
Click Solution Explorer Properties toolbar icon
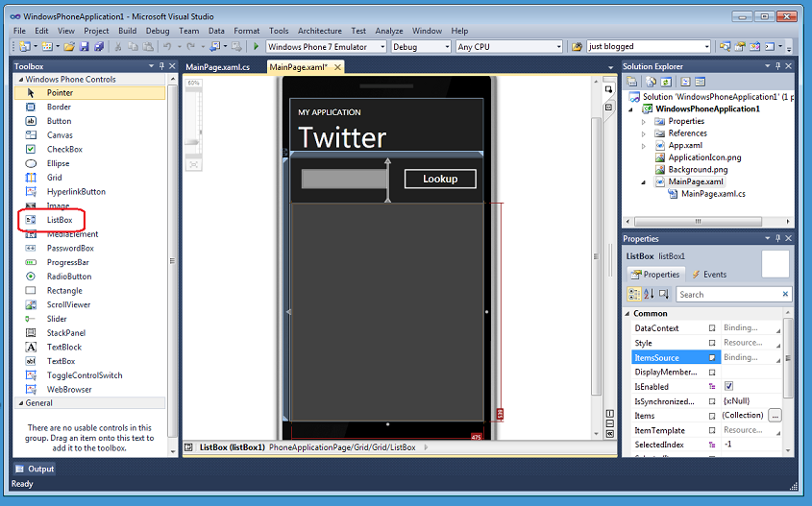point(631,82)
